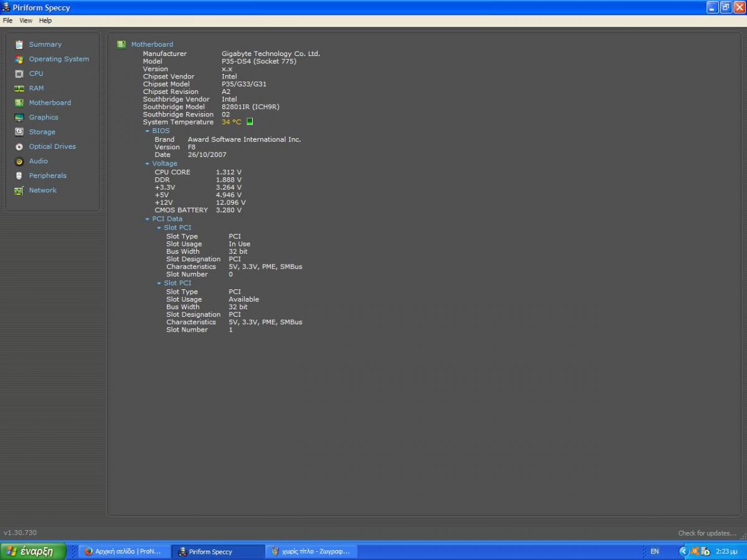
Task: Click the Gigabyte Technology Co. Ltd. manufacturer value
Action: click(271, 54)
